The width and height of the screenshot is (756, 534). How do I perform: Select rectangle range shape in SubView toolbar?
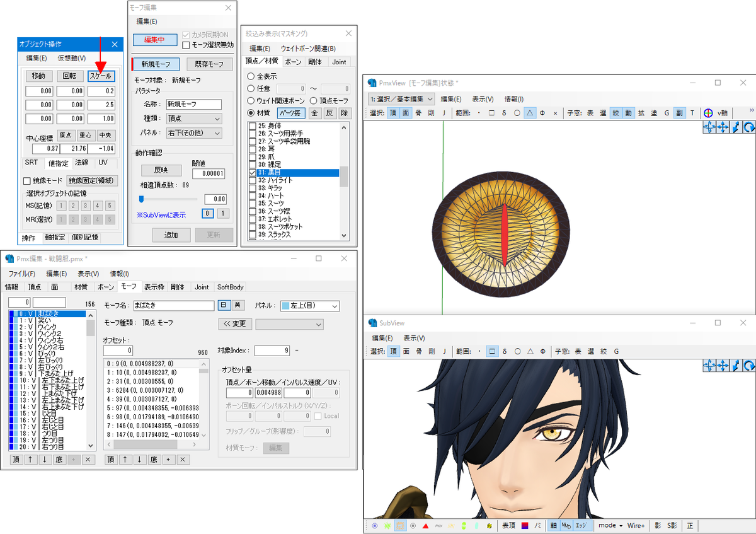pyautogui.click(x=491, y=351)
